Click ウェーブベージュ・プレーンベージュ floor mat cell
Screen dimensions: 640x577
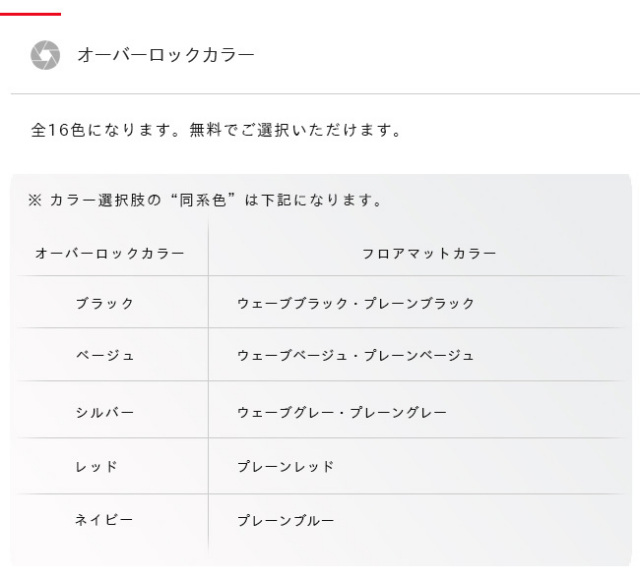(x=355, y=355)
